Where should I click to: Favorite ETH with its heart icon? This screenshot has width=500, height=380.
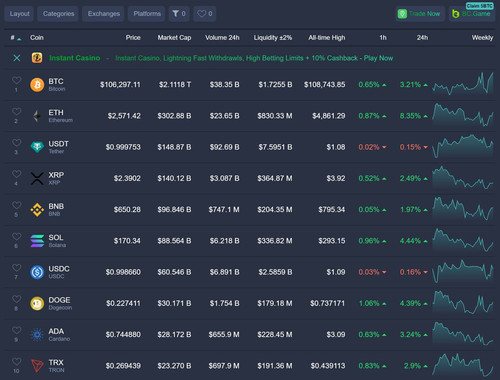point(16,111)
